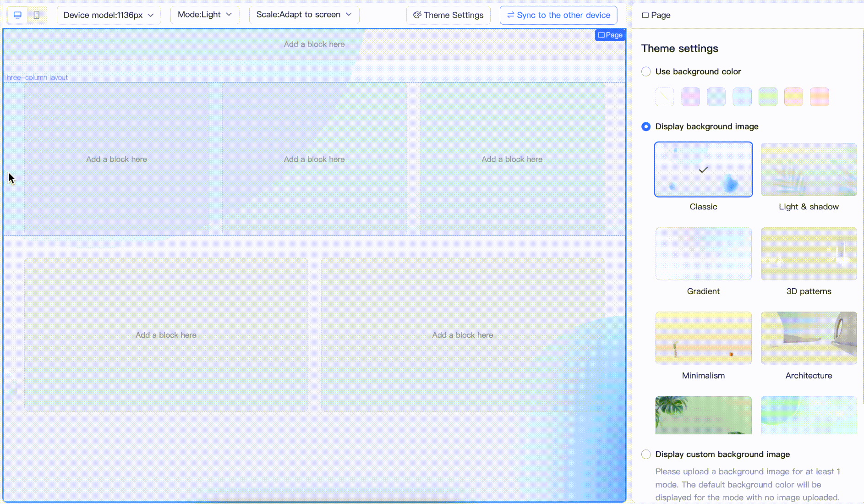The height and width of the screenshot is (504, 864).
Task: Add a block in right three-column cell
Action: click(x=512, y=159)
